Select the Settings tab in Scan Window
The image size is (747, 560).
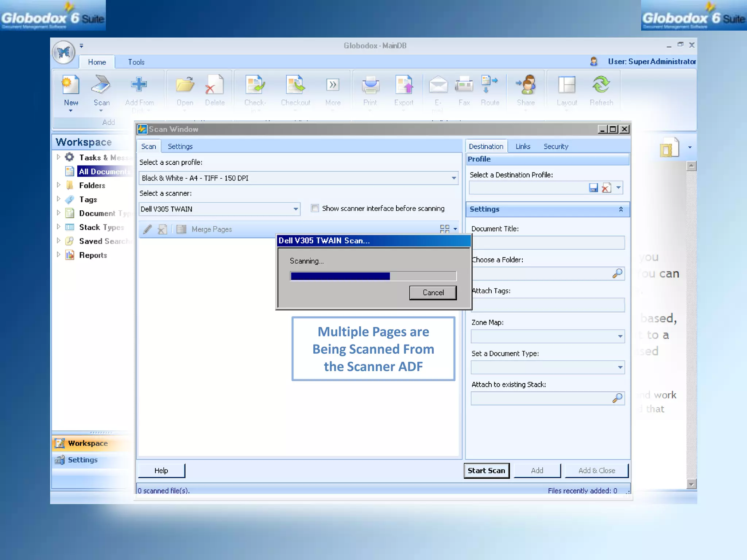pyautogui.click(x=180, y=146)
